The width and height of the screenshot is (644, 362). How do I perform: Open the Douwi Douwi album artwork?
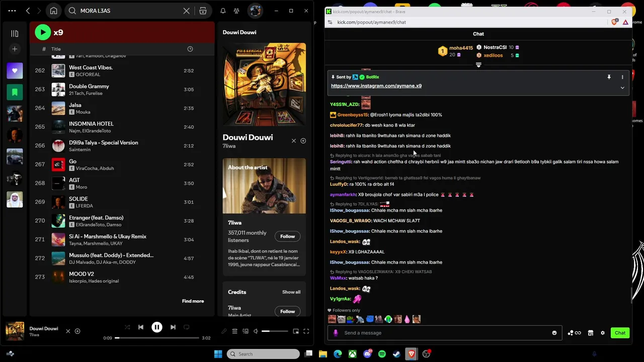[x=264, y=84]
